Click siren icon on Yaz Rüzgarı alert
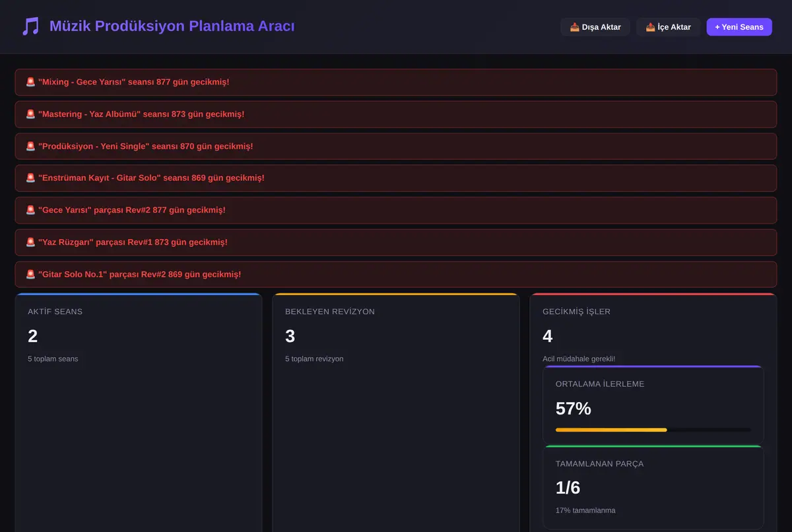This screenshot has height=532, width=792. coord(30,242)
